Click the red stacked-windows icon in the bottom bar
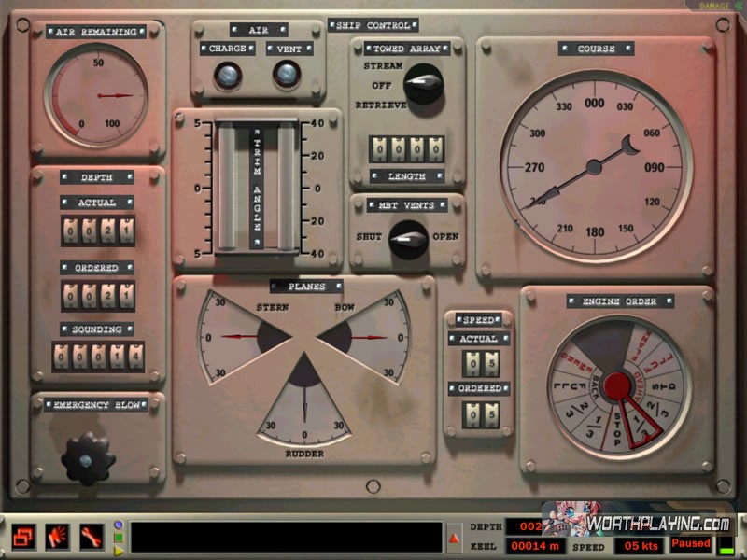 tap(24, 536)
